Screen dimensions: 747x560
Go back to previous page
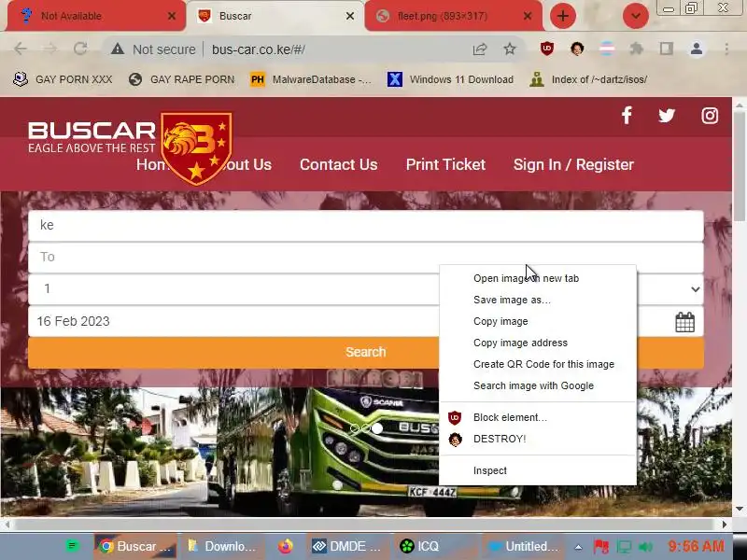tap(21, 49)
